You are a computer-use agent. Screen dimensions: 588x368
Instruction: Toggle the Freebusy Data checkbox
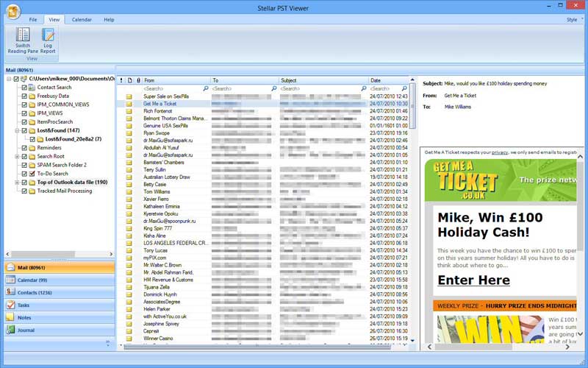click(x=24, y=96)
